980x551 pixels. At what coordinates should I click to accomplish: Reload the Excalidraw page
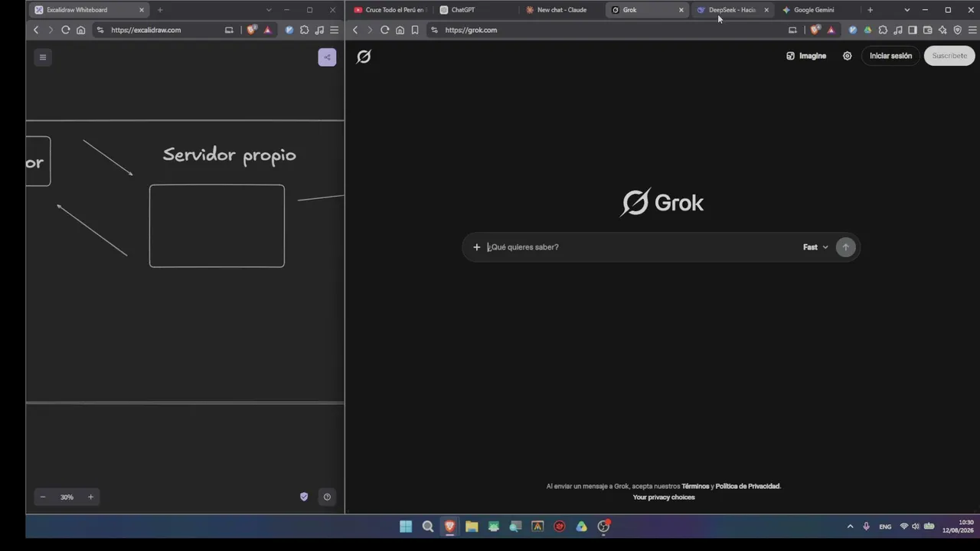(x=66, y=30)
